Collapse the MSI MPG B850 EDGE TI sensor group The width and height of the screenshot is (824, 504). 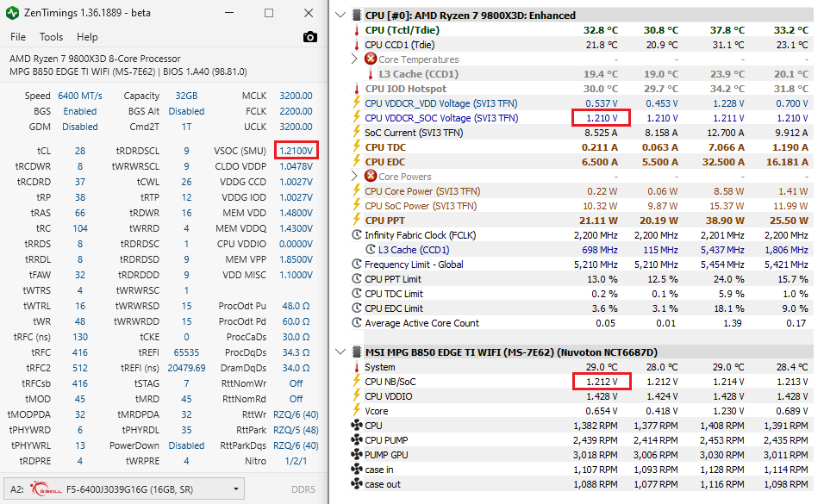tap(341, 352)
